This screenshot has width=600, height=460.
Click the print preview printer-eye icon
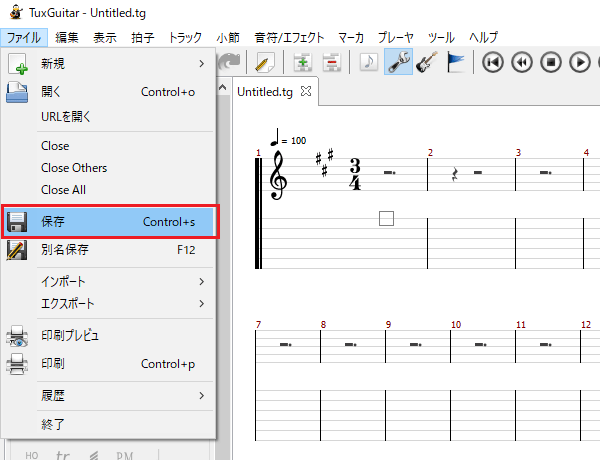click(17, 336)
